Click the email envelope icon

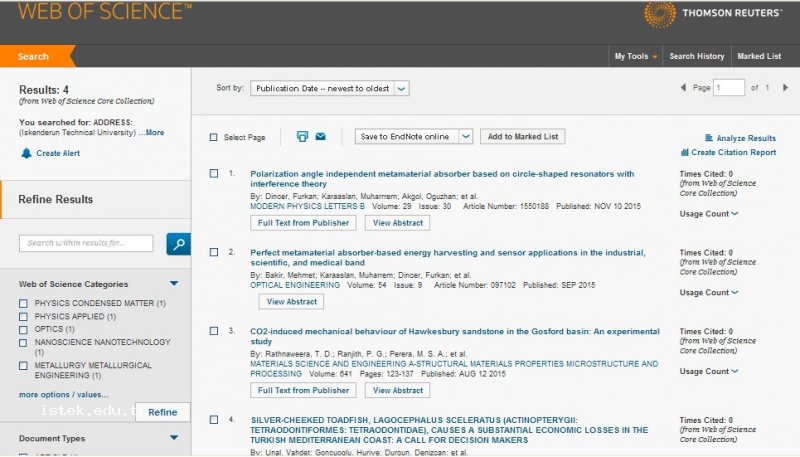point(321,137)
